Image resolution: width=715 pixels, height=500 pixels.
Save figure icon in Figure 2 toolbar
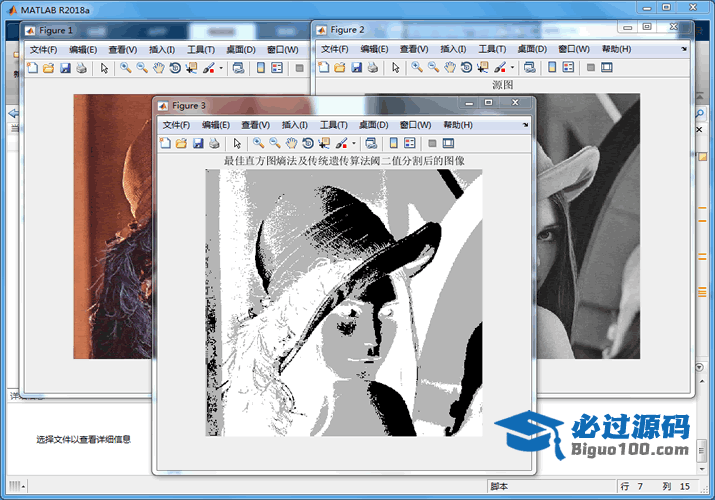[x=357, y=67]
